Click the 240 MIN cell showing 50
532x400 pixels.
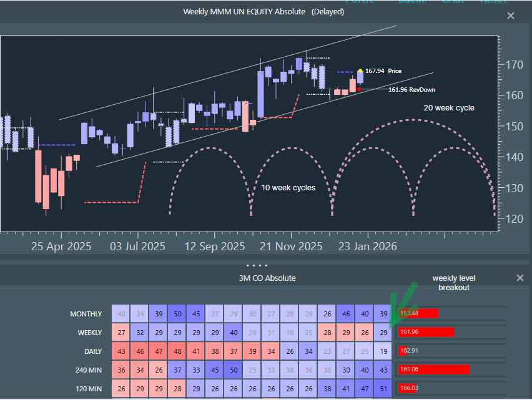234,370
